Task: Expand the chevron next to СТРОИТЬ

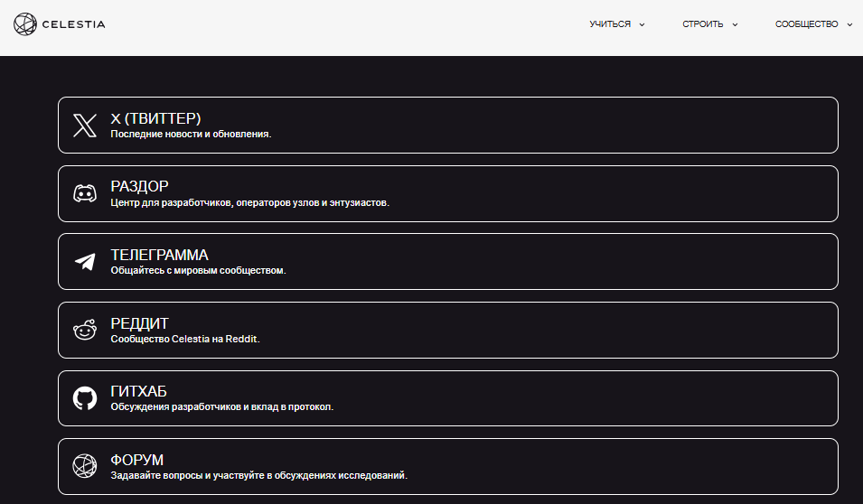Action: (735, 24)
